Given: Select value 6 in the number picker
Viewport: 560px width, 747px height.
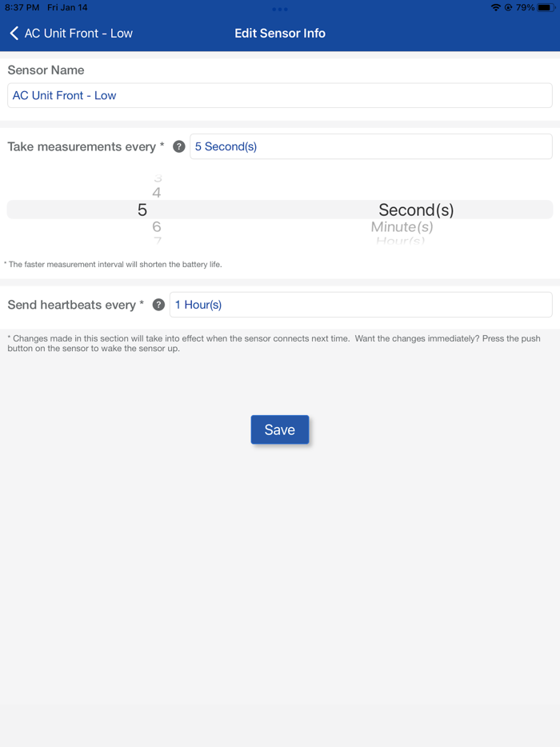Looking at the screenshot, I should 157,227.
